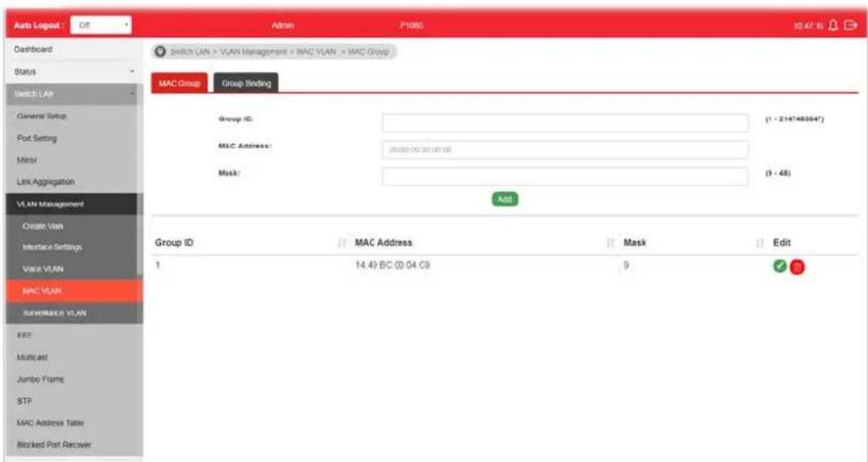Image resolution: width=868 pixels, height=462 pixels.
Task: Click the red delete icon for group 1
Action: (x=797, y=267)
